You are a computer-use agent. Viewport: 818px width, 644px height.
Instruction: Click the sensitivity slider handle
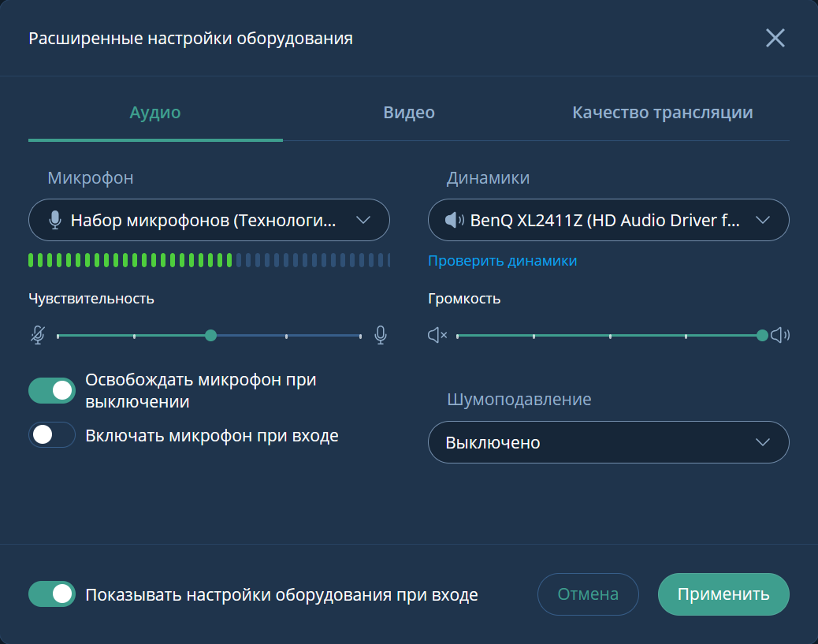210,336
